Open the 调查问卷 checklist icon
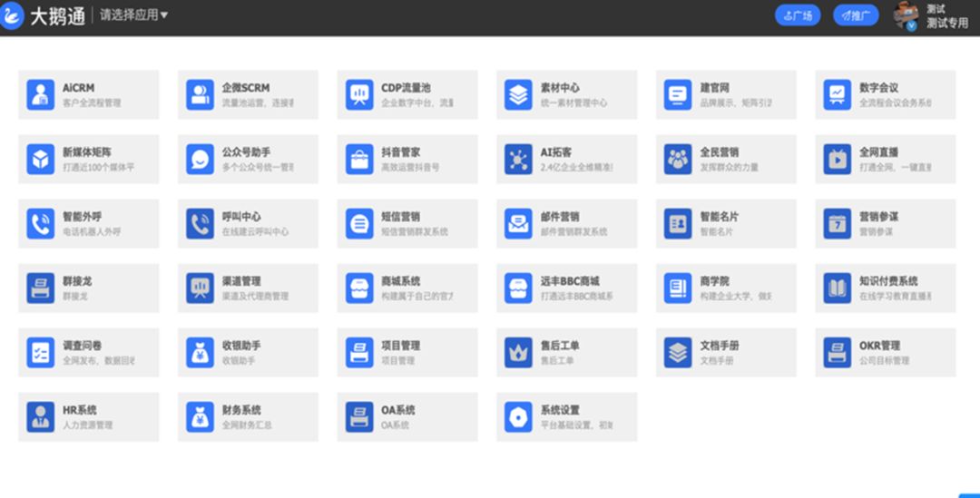This screenshot has height=498, width=980. coord(41,353)
